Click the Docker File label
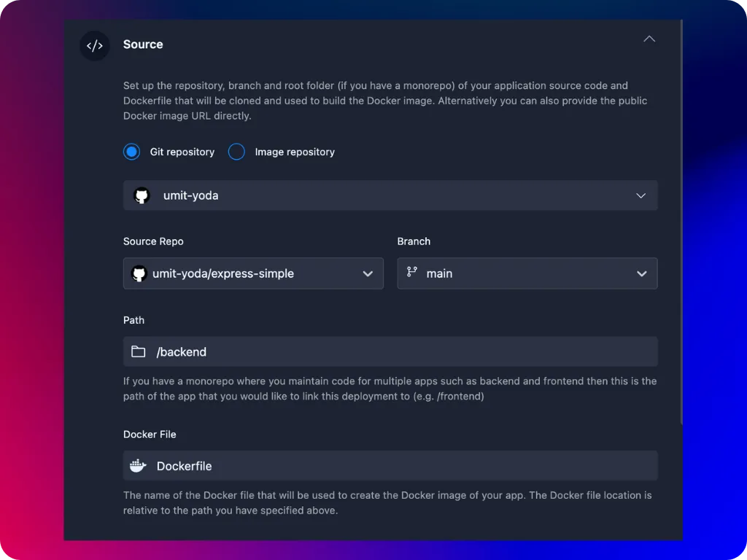This screenshot has height=560, width=747. pyautogui.click(x=150, y=435)
